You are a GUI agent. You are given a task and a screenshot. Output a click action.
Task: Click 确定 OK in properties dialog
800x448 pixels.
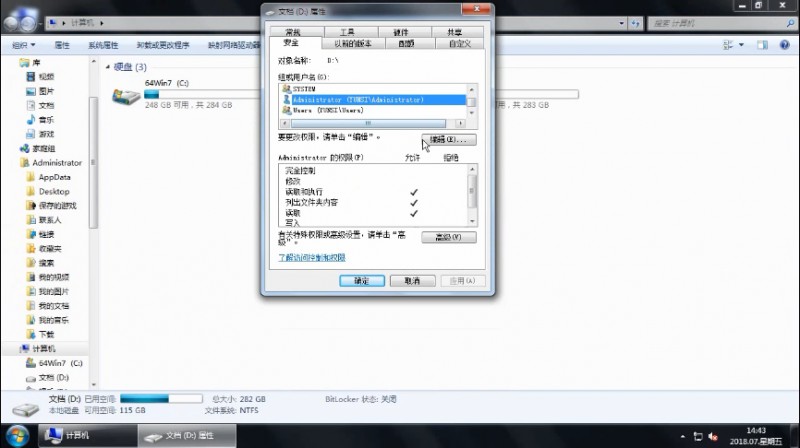pos(362,281)
